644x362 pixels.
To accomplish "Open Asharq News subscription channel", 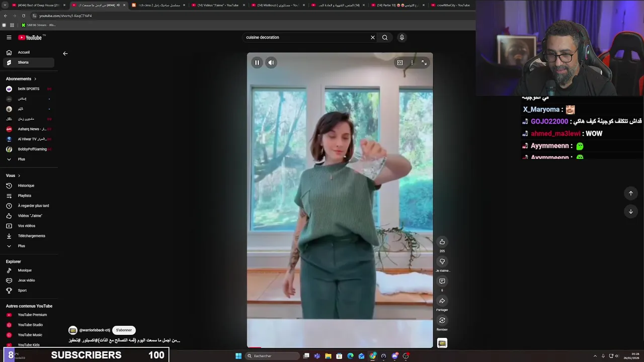I will point(29,129).
